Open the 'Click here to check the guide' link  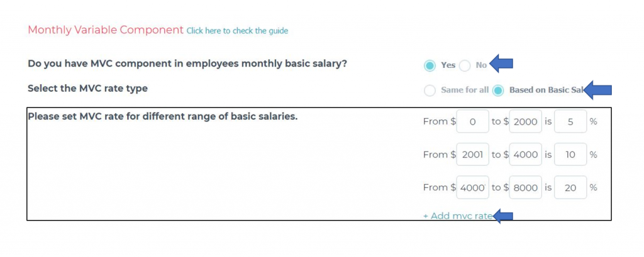[237, 31]
